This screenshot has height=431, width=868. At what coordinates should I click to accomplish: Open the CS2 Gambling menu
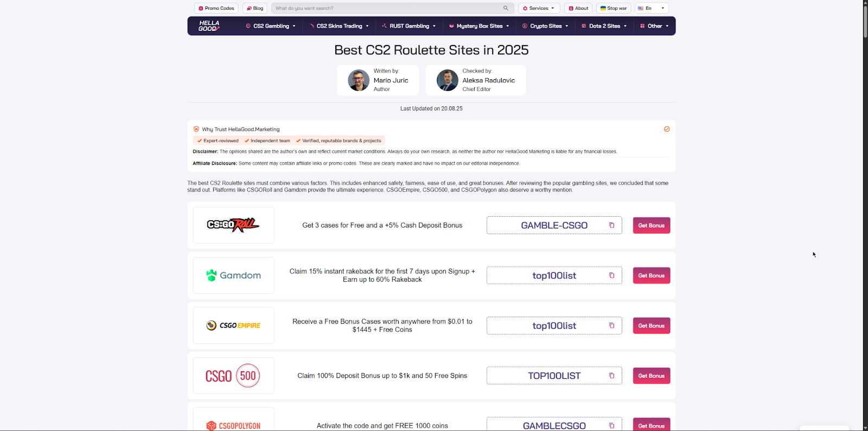tap(270, 25)
